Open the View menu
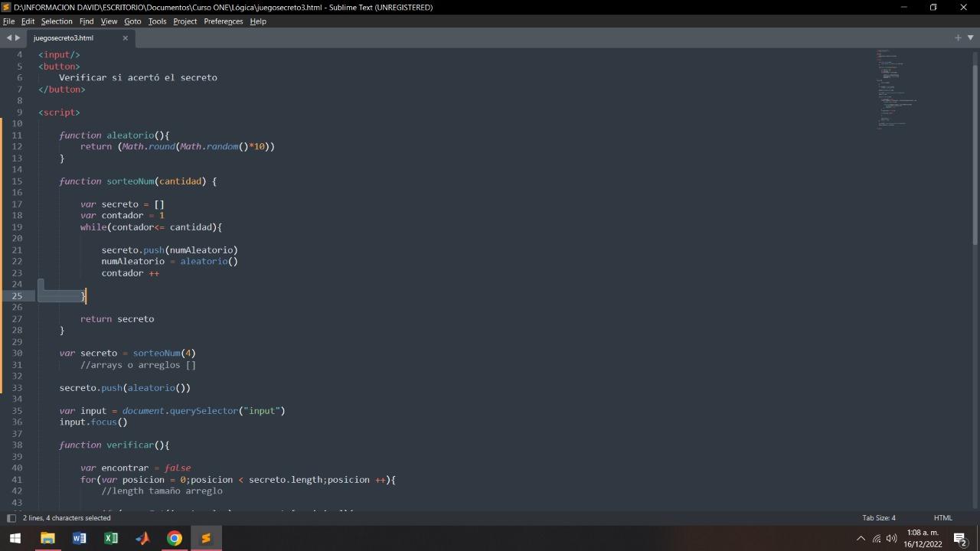 pos(109,21)
